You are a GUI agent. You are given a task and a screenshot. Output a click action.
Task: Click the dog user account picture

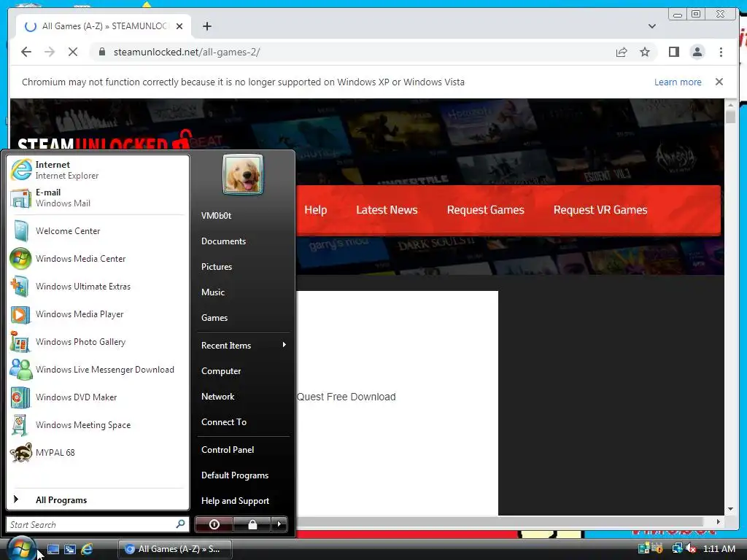tap(243, 174)
